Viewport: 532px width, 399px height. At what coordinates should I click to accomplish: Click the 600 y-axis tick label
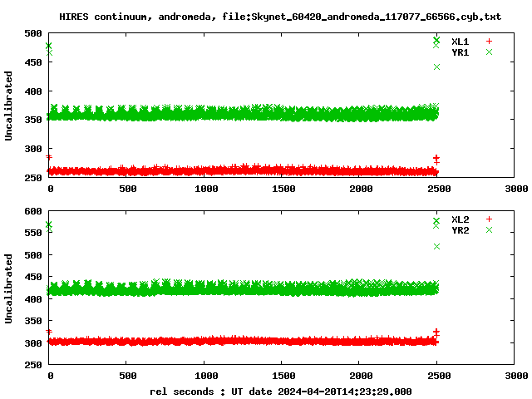coord(33,211)
